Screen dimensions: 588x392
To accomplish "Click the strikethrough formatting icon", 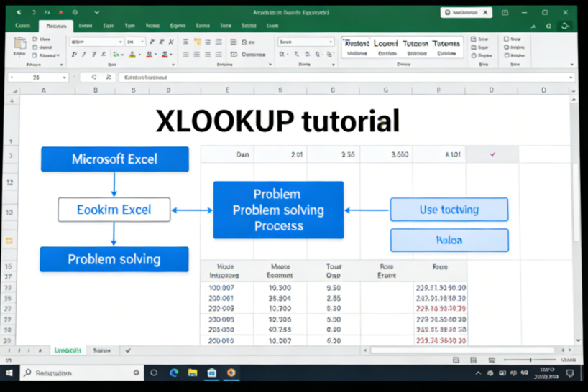I will tap(103, 55).
